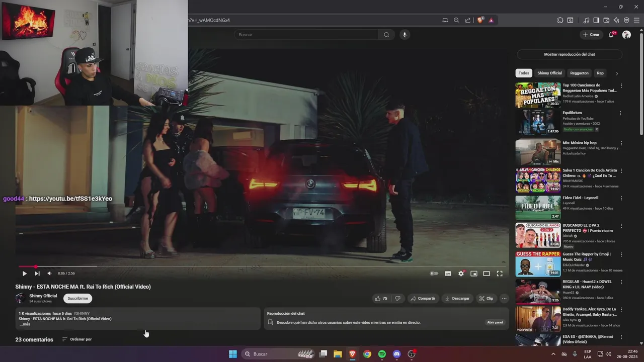Image resolution: width=644 pixels, height=362 pixels.
Task: Skip to the next video
Action: click(x=37, y=274)
